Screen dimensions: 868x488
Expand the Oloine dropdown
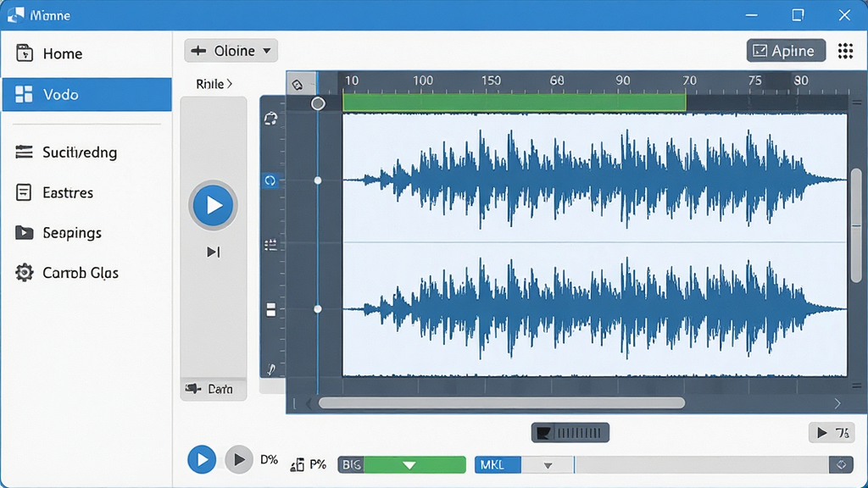tap(231, 51)
